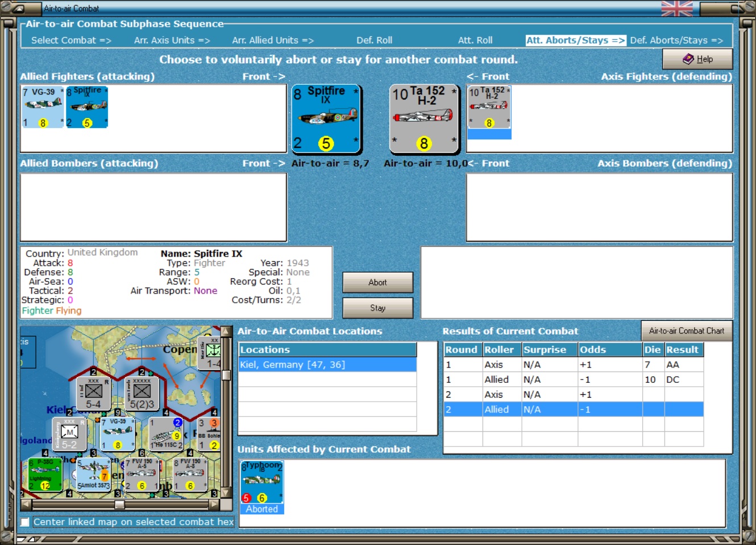
Task: Go to Def. Aborts/Stays subphase
Action: pos(676,40)
